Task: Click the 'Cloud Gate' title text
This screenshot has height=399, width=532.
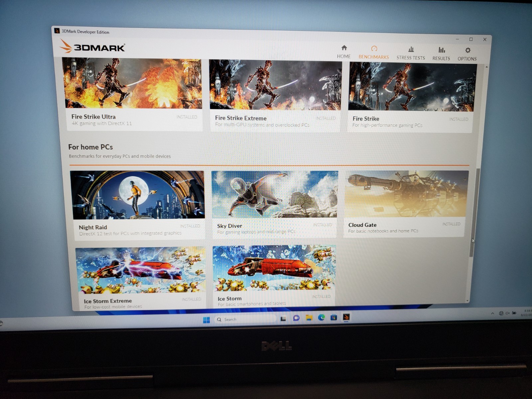Action: [362, 225]
